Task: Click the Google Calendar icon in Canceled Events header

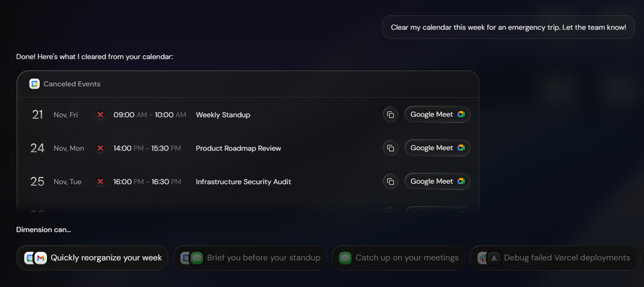Action: [x=34, y=84]
